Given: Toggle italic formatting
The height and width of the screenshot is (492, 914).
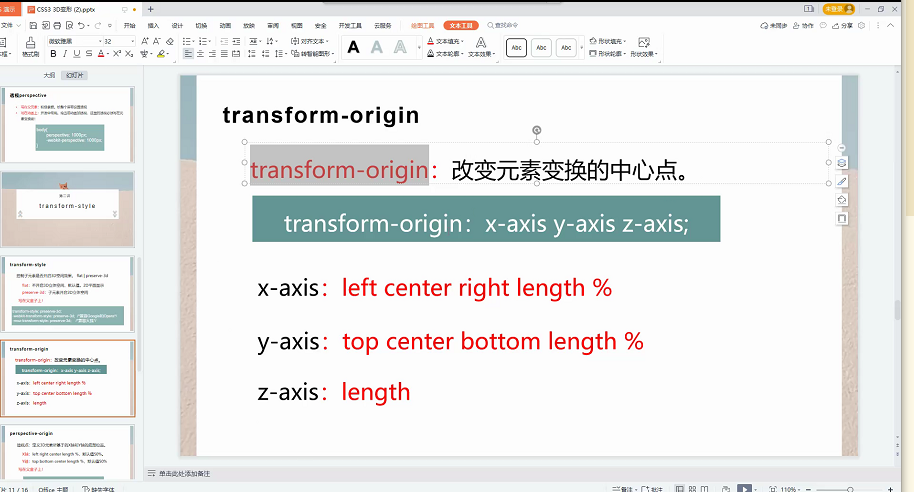Looking at the screenshot, I should point(65,54).
